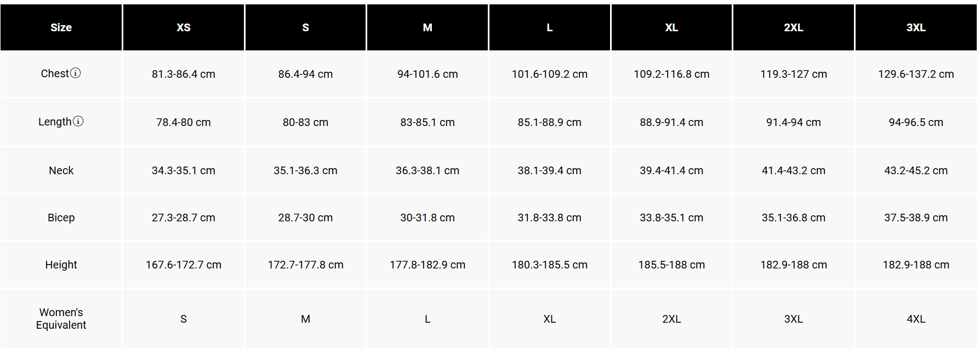Click the info icon next to Chest
This screenshot has height=349, width=980.
tap(76, 73)
